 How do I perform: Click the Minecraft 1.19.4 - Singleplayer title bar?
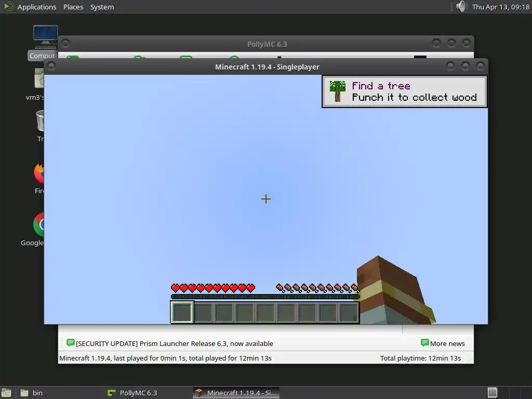[267, 67]
